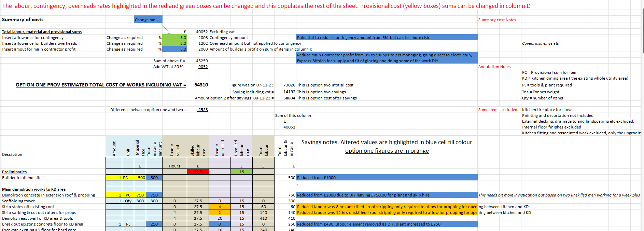The width and height of the screenshot is (644, 231).
Task: Click the vertical scrollbar on the right edge
Action: click(x=642, y=31)
